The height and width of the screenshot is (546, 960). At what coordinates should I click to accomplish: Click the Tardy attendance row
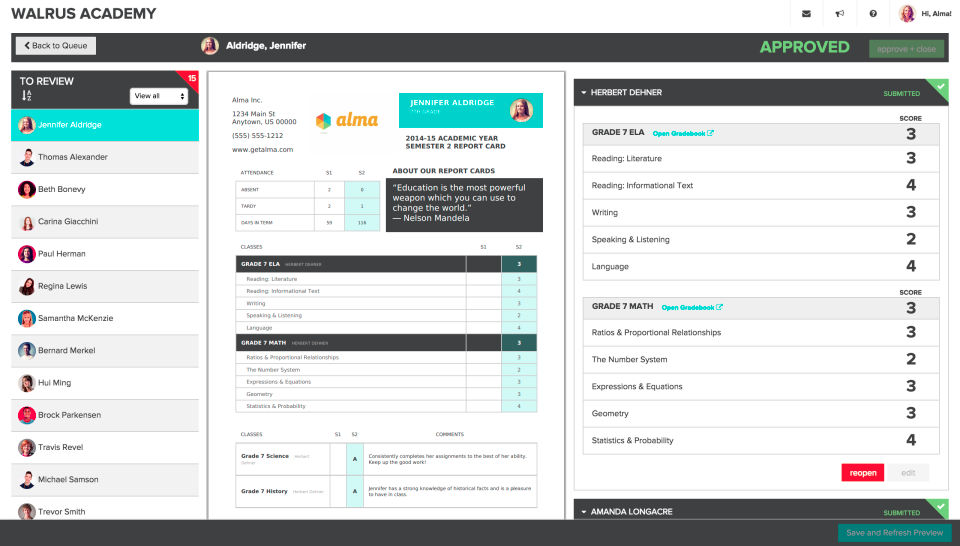[x=307, y=206]
